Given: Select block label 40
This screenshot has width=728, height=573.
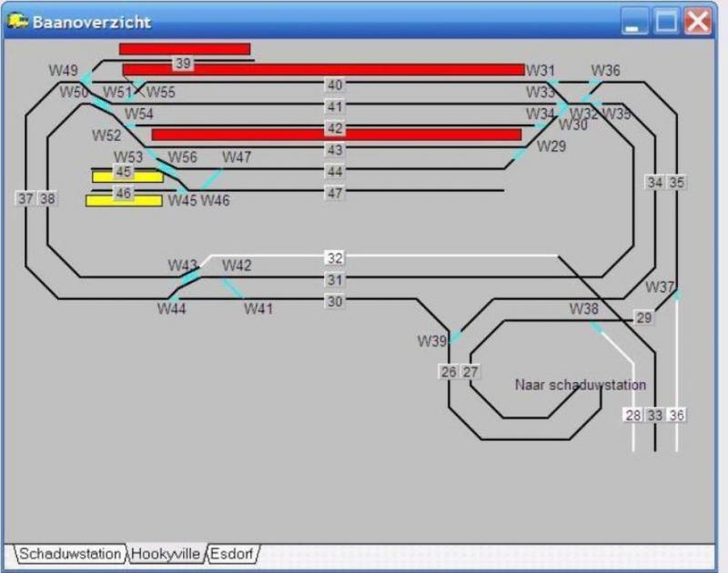Looking at the screenshot, I should click(335, 85).
